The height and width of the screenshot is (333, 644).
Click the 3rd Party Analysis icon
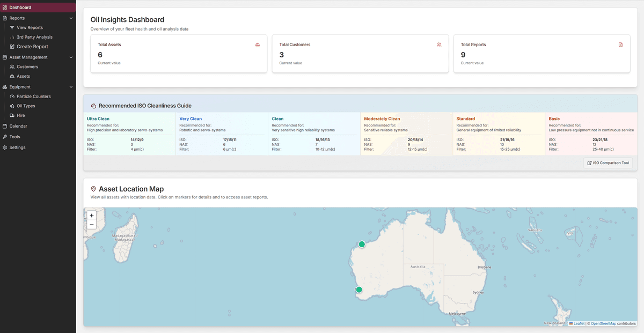point(12,37)
